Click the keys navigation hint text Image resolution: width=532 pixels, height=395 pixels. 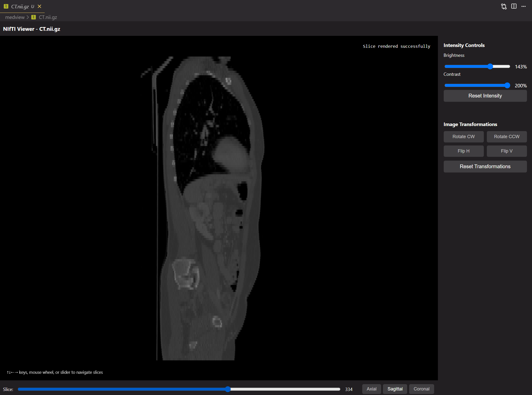click(x=55, y=372)
